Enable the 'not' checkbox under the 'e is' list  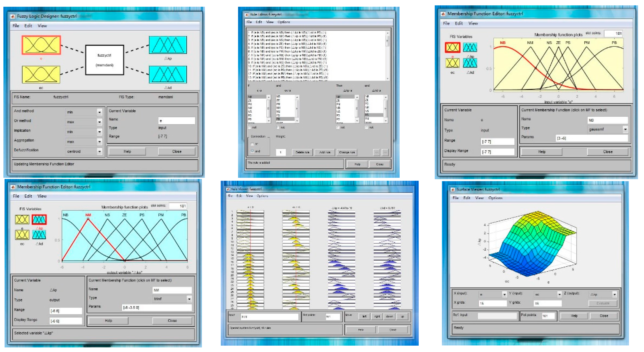pos(250,128)
